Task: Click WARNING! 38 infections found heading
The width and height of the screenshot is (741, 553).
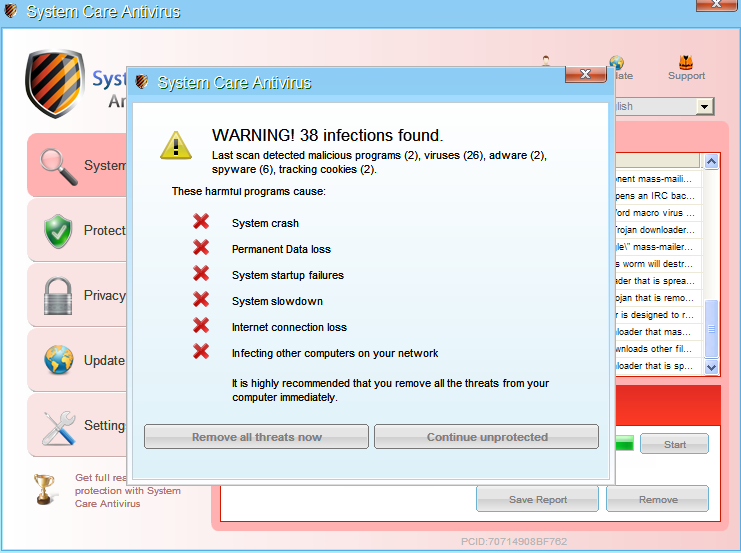Action: [327, 135]
